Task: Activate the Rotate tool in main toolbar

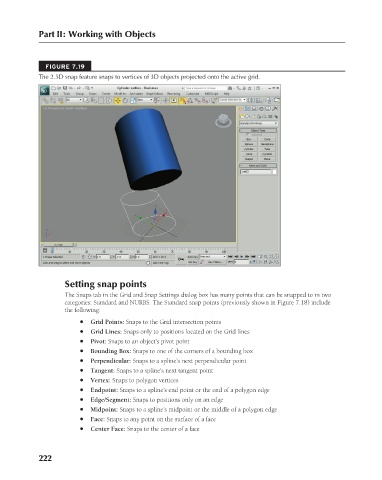Action: (125, 100)
